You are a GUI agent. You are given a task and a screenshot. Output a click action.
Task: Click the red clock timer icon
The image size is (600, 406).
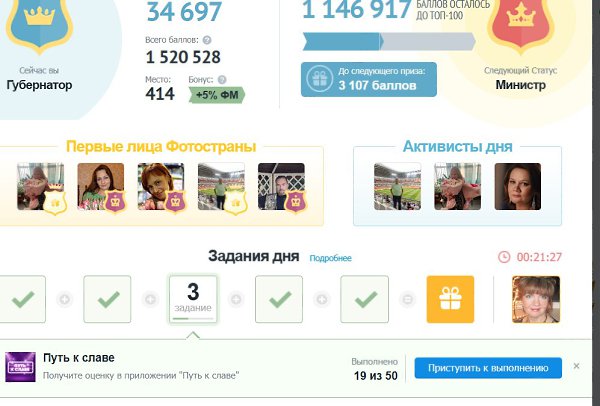click(504, 257)
